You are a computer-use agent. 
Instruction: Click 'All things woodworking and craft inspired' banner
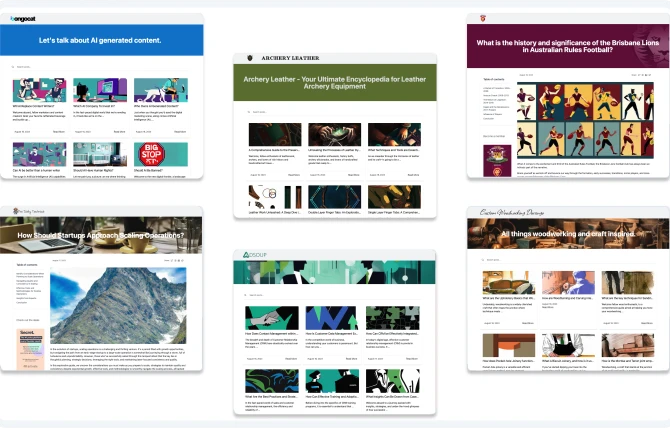(x=568, y=234)
